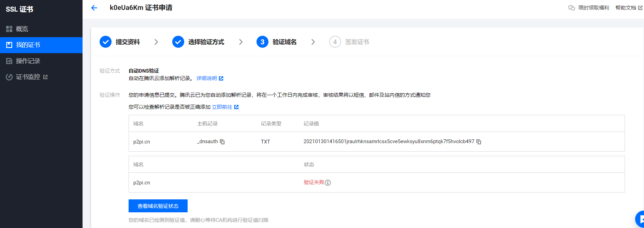Click the 证书监控 monitor icon
The height and width of the screenshot is (228, 644).
coord(9,77)
